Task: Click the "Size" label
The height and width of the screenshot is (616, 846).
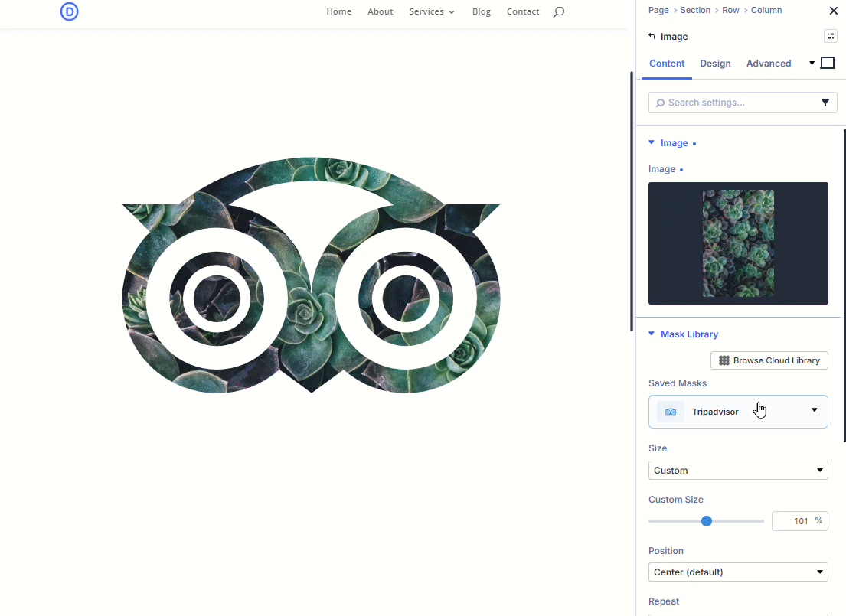Action: point(658,448)
